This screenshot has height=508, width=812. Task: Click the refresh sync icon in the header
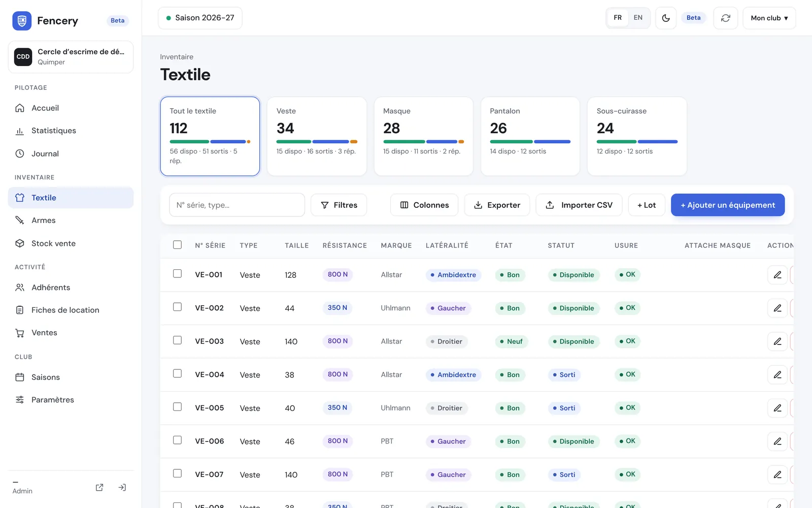[725, 18]
